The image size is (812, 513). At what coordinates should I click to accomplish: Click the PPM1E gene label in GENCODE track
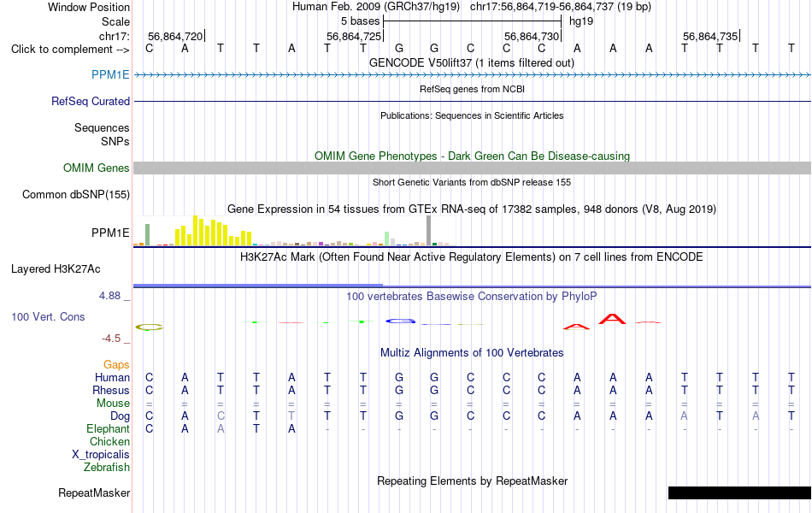point(110,74)
